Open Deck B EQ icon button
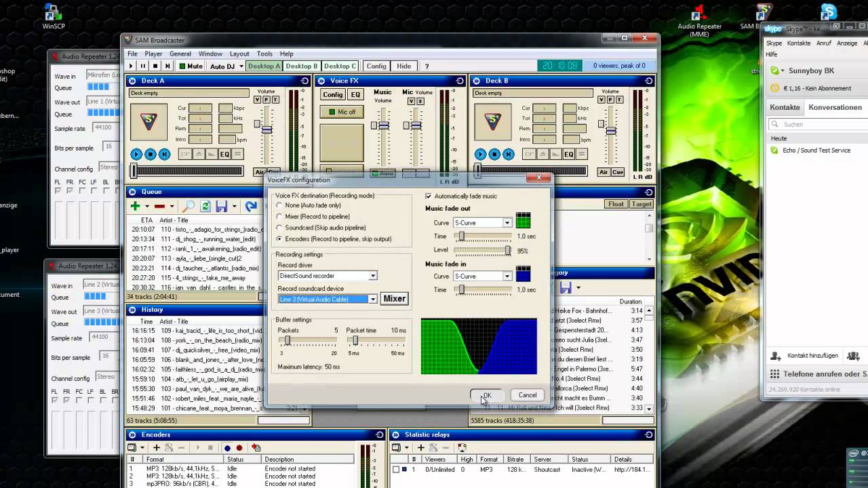Image resolution: width=868 pixels, height=488 pixels. (x=568, y=155)
